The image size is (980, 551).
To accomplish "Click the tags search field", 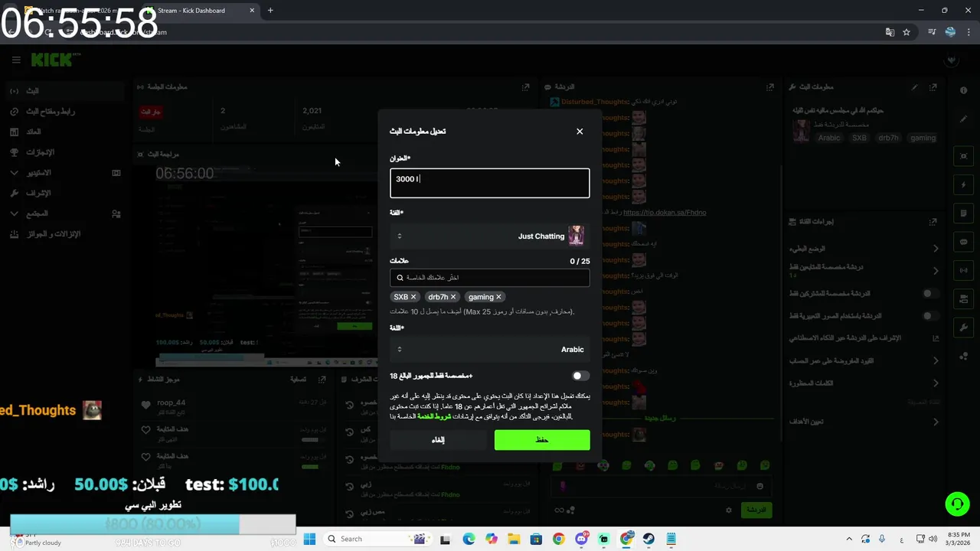I will [490, 278].
